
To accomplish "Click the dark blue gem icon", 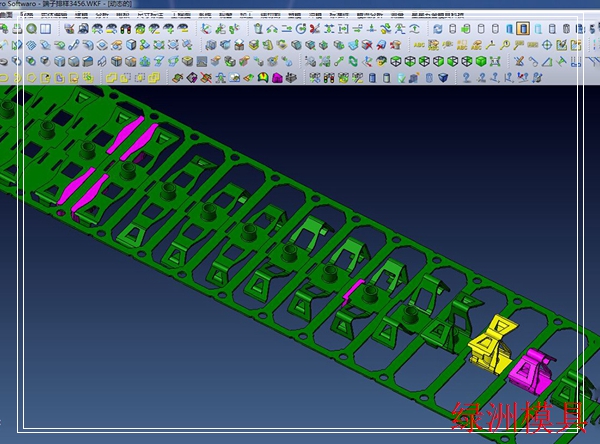I will click(x=443, y=78).
